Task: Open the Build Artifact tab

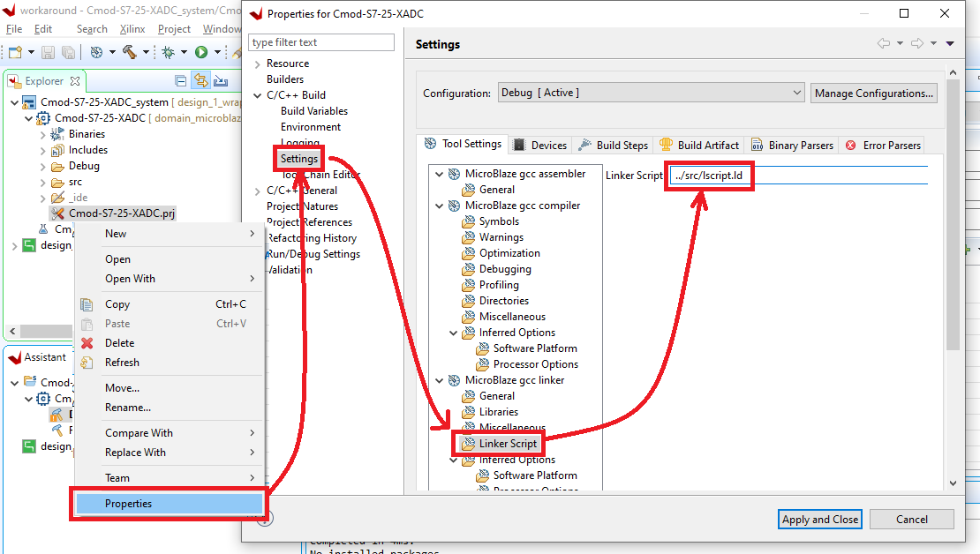Action: pos(699,145)
